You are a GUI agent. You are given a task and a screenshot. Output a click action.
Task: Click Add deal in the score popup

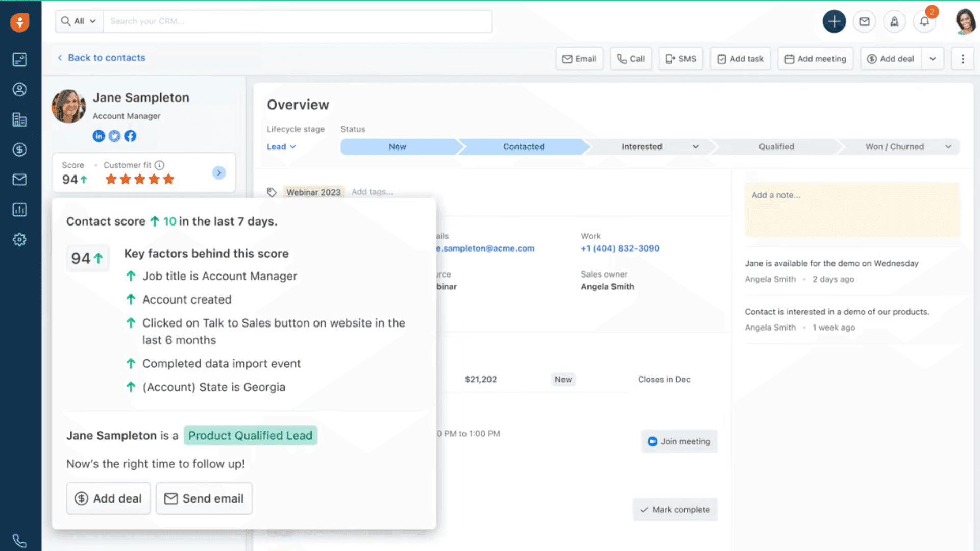tap(108, 498)
